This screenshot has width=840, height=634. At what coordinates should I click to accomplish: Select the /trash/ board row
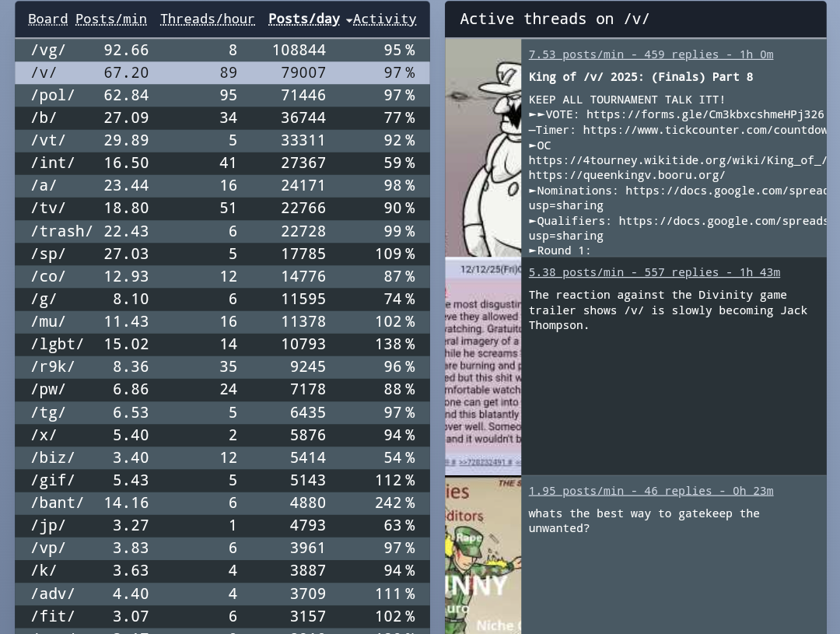tap(222, 231)
